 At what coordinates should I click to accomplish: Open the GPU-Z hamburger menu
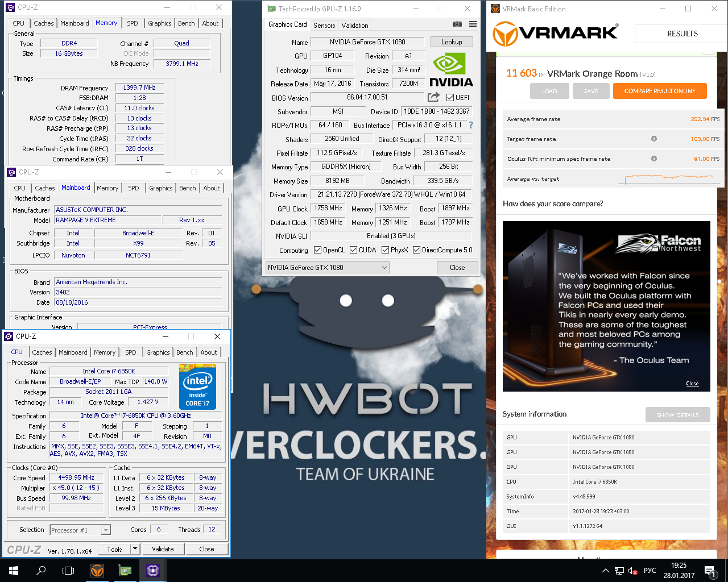point(473,24)
